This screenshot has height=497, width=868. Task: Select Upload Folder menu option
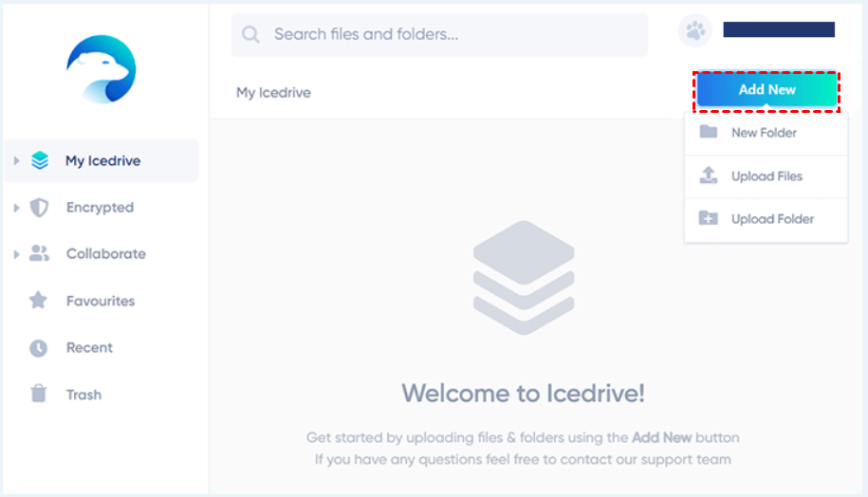point(772,219)
